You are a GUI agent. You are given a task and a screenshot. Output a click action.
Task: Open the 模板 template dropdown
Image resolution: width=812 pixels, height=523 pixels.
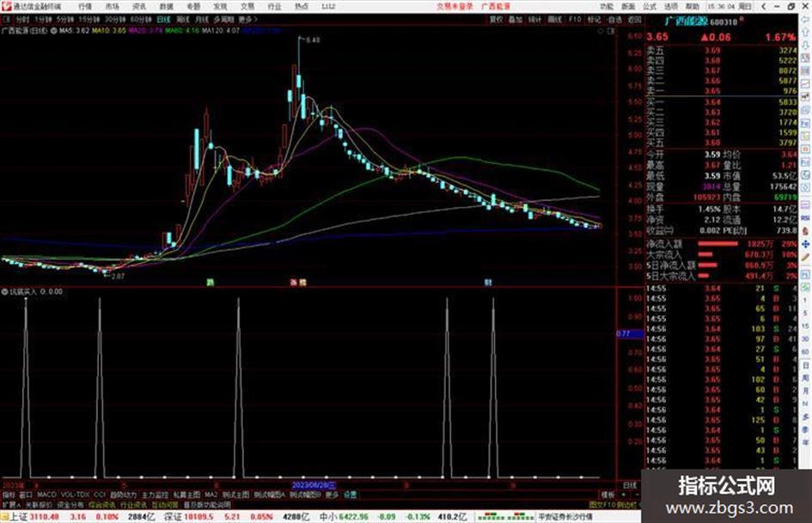(x=607, y=495)
